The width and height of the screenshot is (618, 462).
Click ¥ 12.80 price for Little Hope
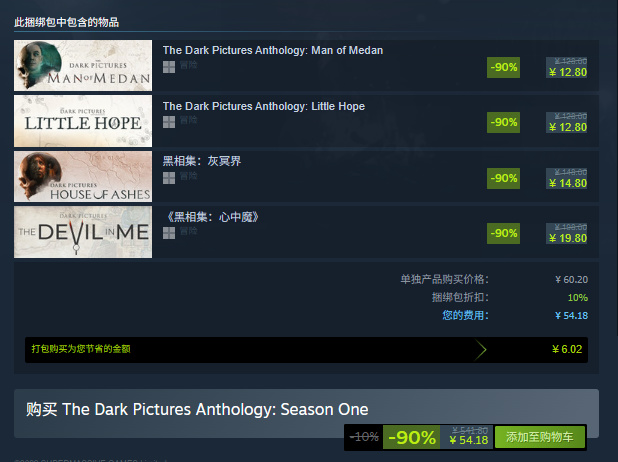tap(568, 127)
